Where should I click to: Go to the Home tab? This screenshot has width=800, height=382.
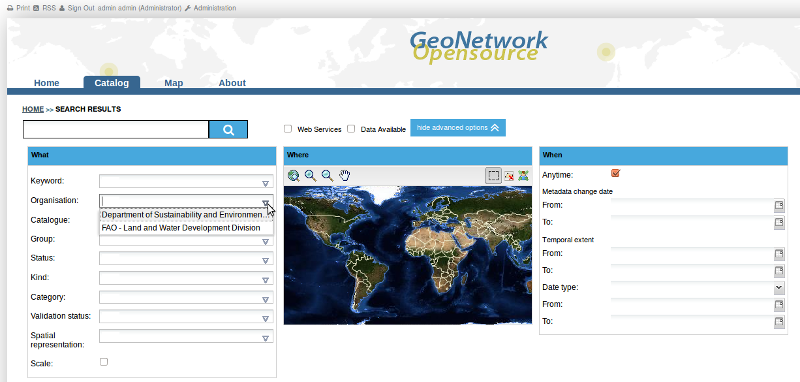click(x=46, y=83)
